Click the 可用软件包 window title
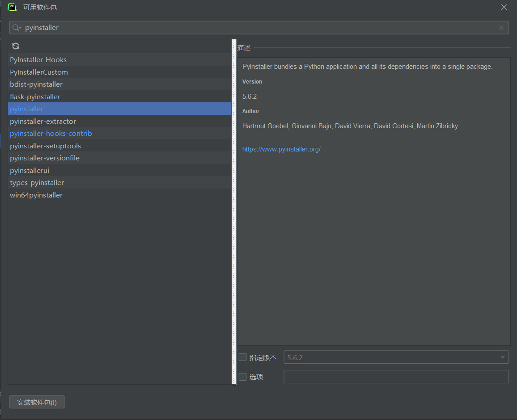Image resolution: width=517 pixels, height=420 pixels. (x=40, y=7)
